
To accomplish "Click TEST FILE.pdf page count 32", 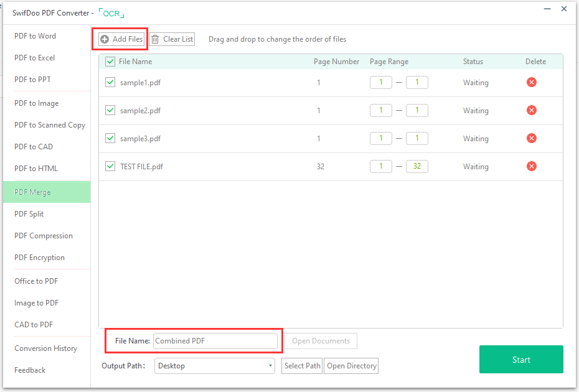I will 321,167.
